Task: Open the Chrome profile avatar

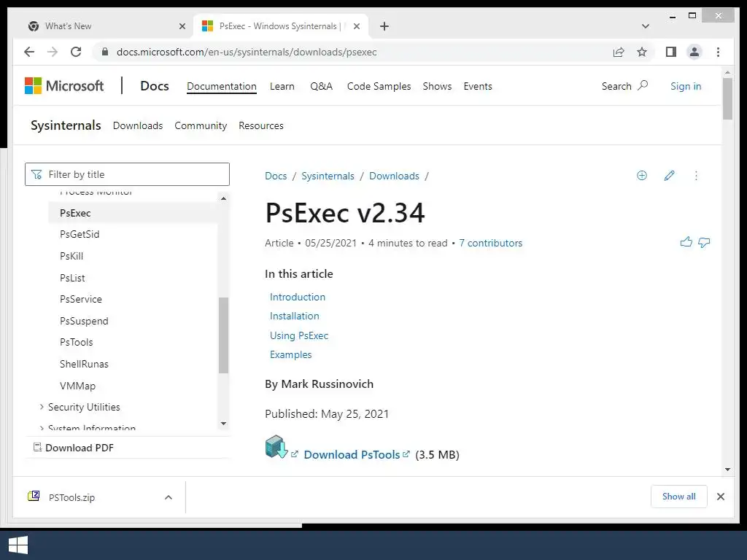Action: (x=694, y=52)
